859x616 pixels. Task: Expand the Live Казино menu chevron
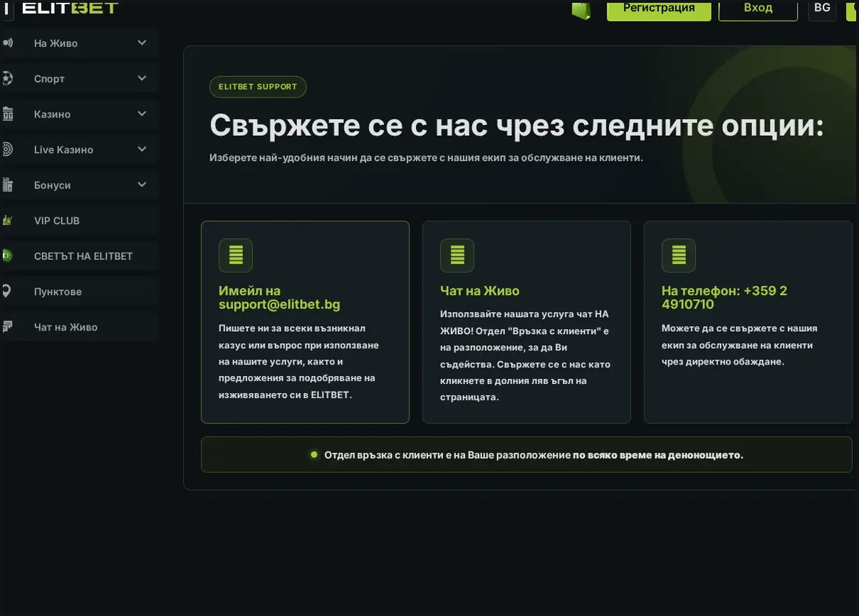(142, 150)
